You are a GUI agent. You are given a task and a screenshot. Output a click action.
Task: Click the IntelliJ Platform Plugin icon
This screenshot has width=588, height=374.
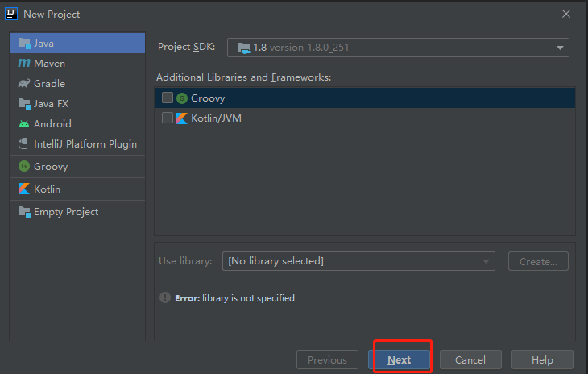(x=24, y=143)
